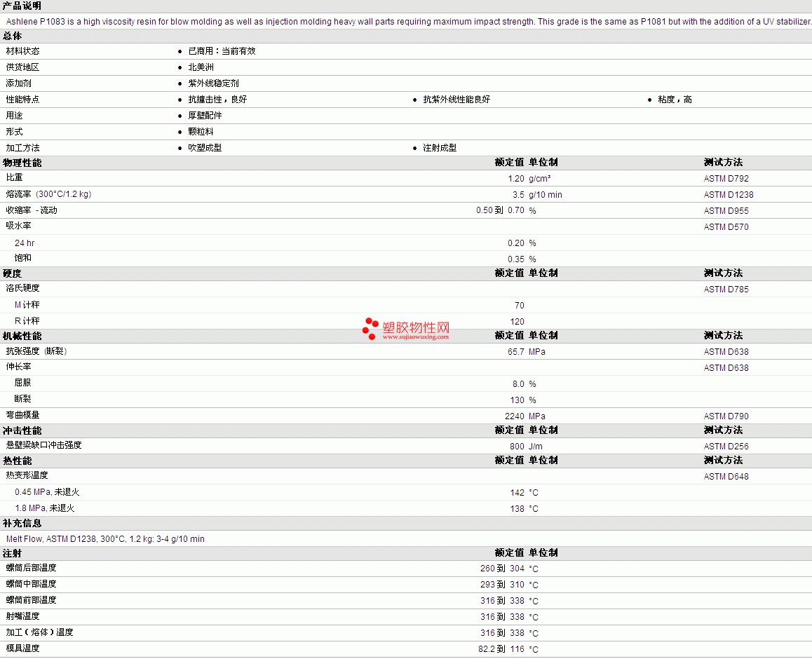Select the 粘度，高 feature

(x=675, y=100)
